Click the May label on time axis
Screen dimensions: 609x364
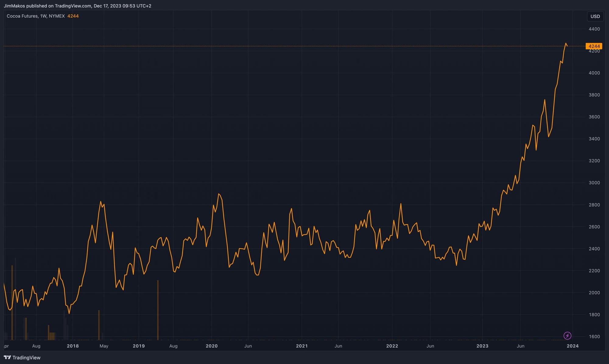point(104,346)
